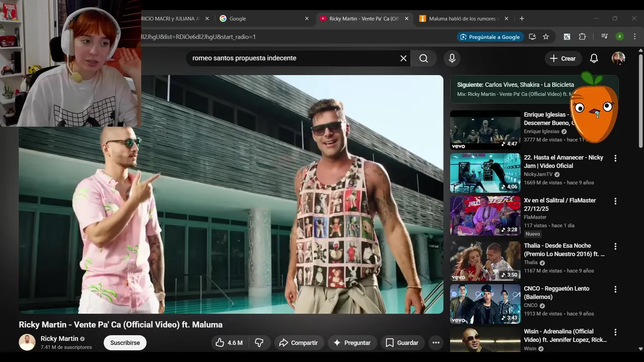Open Chrome profile 'a' avatar
Image resolution: width=644 pixels, height=362 pixels.
[x=620, y=37]
